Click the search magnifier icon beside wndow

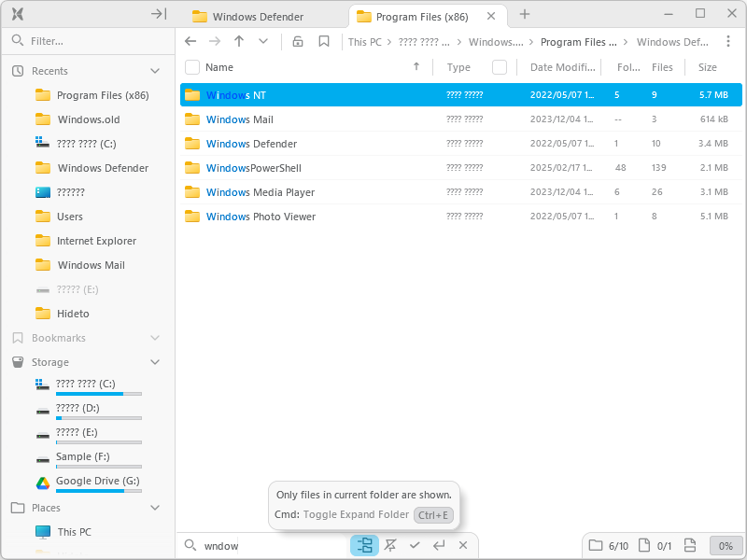click(x=190, y=545)
